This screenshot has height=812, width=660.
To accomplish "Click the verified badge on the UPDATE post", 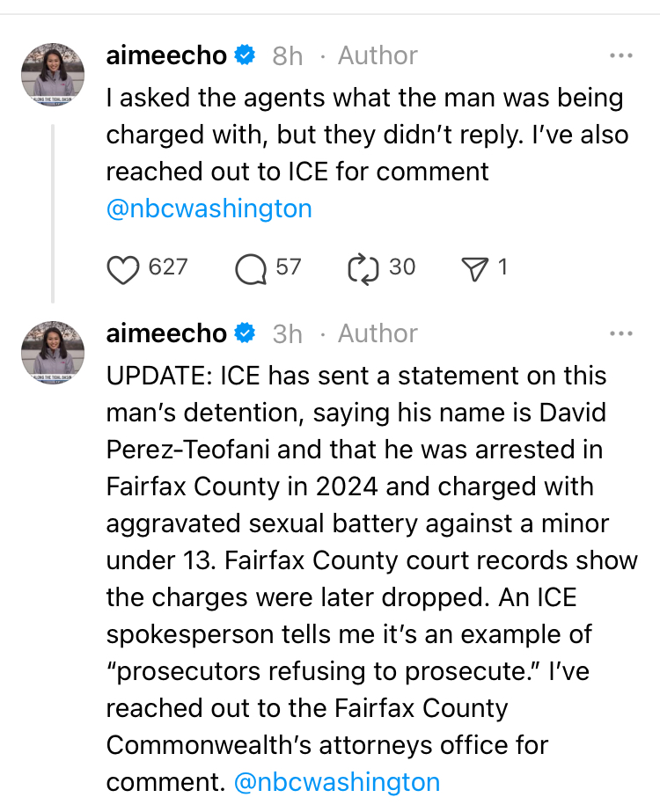I will [x=246, y=333].
